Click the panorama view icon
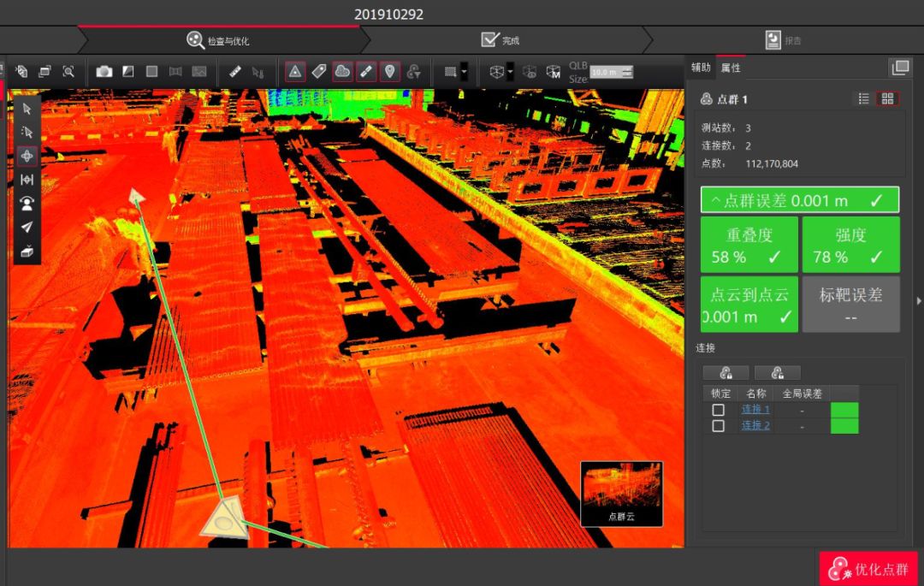The height and width of the screenshot is (586, 924). 175,72
